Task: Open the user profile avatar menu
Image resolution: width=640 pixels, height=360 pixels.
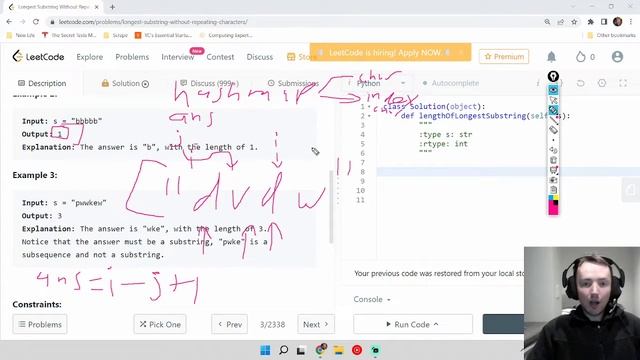Action: (x=617, y=57)
